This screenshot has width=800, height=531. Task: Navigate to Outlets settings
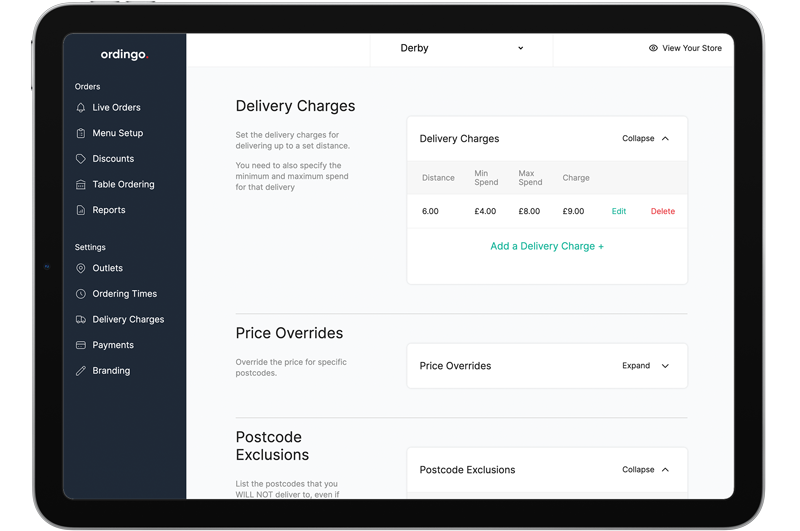108,268
